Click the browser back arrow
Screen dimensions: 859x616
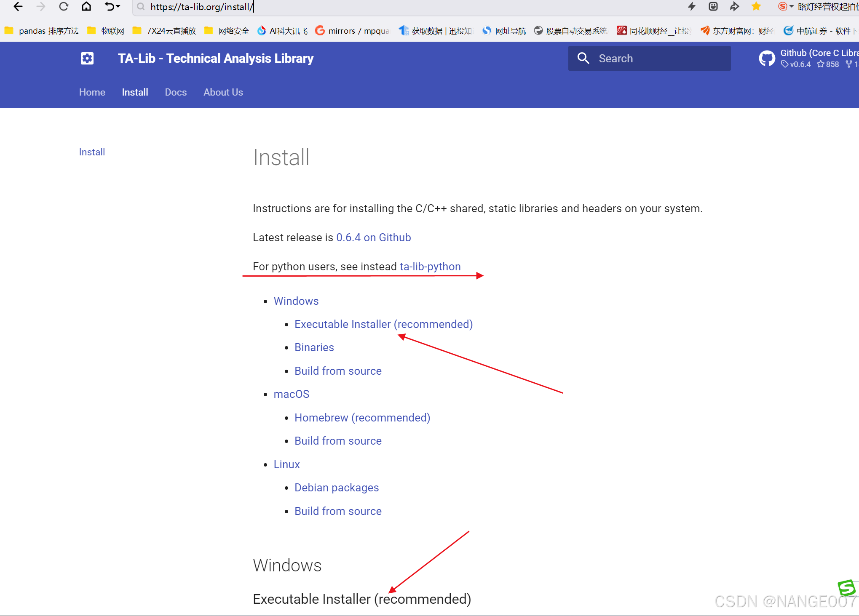click(x=17, y=7)
